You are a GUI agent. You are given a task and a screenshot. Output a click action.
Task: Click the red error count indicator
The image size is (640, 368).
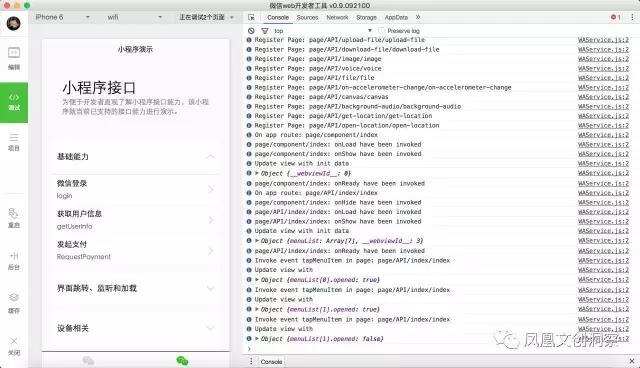pos(616,17)
